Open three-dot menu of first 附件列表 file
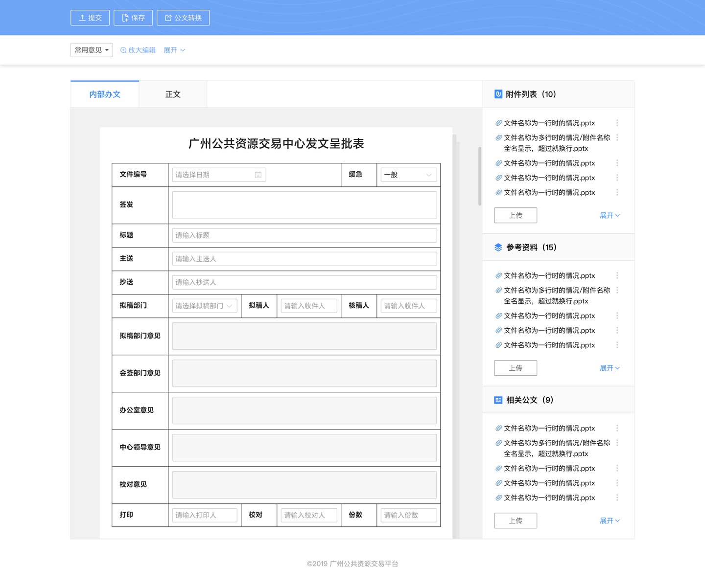Screen dimensions: 705x588 point(617,123)
